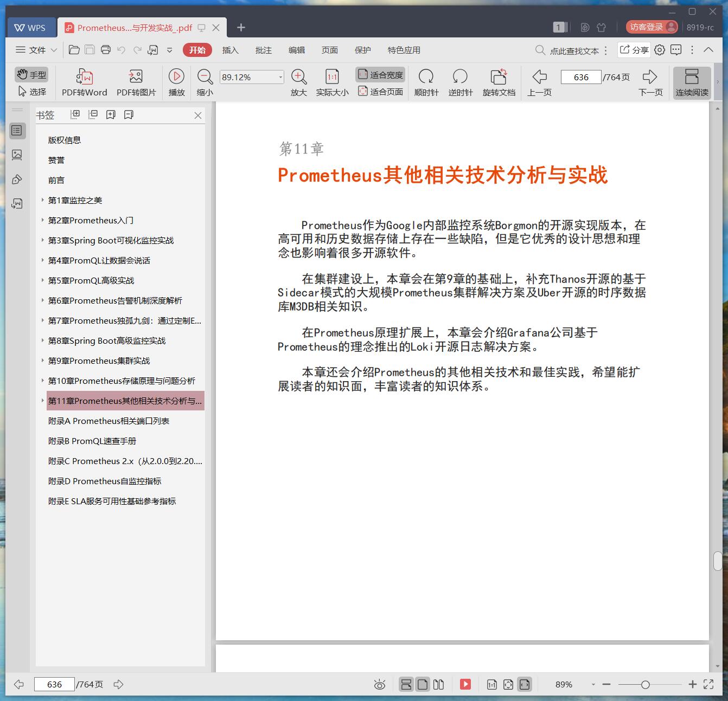The image size is (728, 701).
Task: Convert PDF to images (PDF转图片)
Action: (x=136, y=82)
